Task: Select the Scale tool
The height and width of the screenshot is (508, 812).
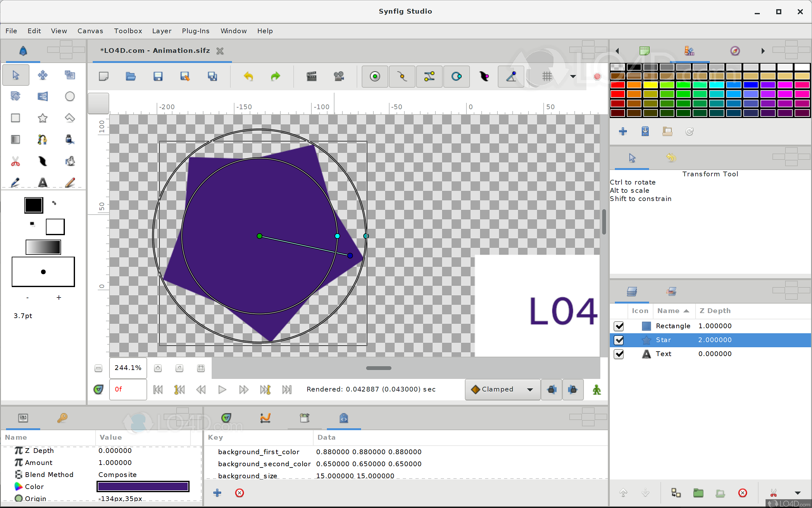Action: (x=70, y=75)
